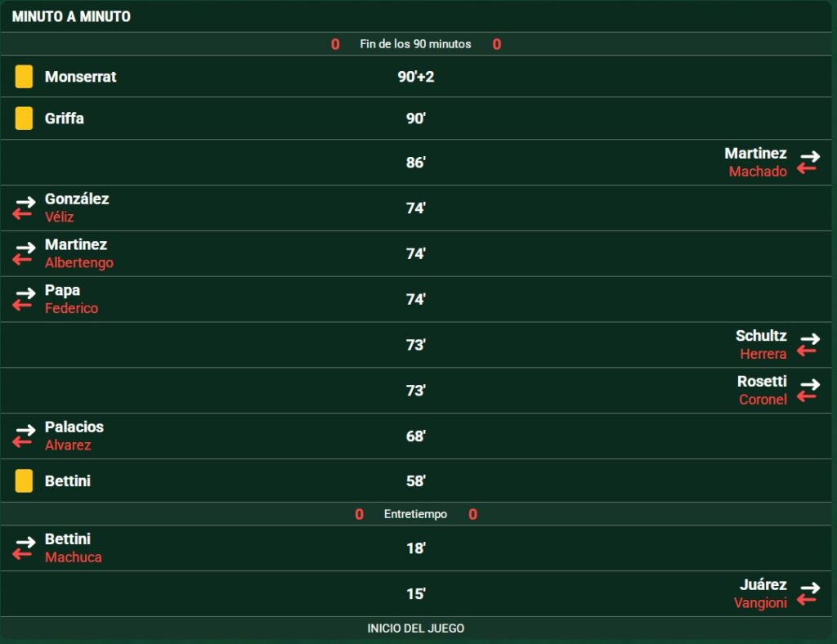Click substitution arrows next to González
The width and height of the screenshot is (837, 644).
pos(24,208)
